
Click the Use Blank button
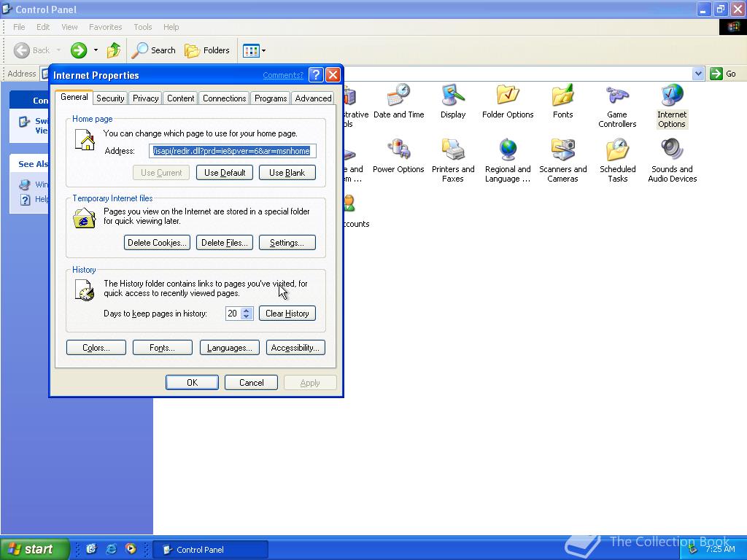(287, 172)
